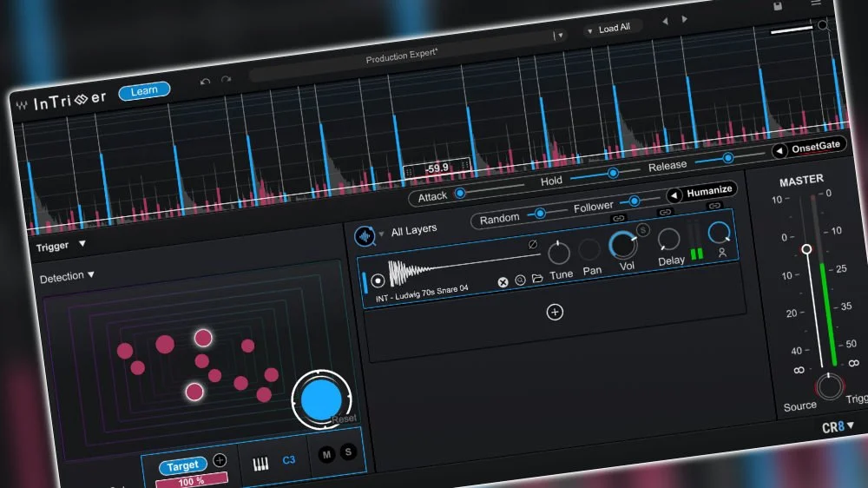Toggle the Target button

pos(182,465)
